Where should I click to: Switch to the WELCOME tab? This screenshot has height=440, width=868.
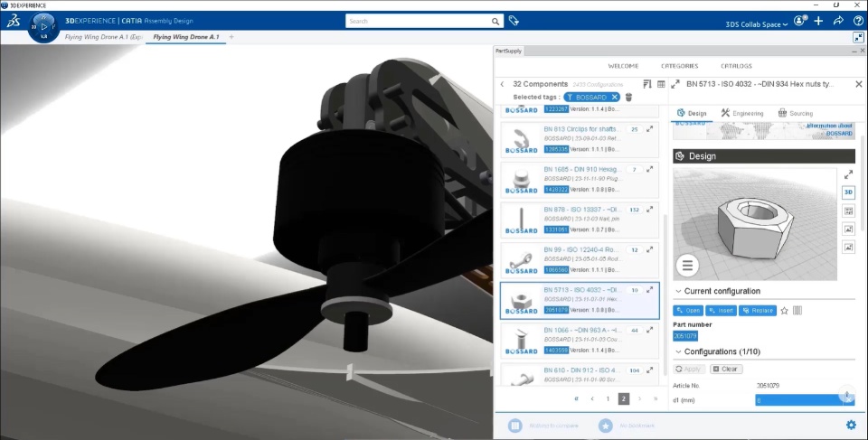[623, 66]
